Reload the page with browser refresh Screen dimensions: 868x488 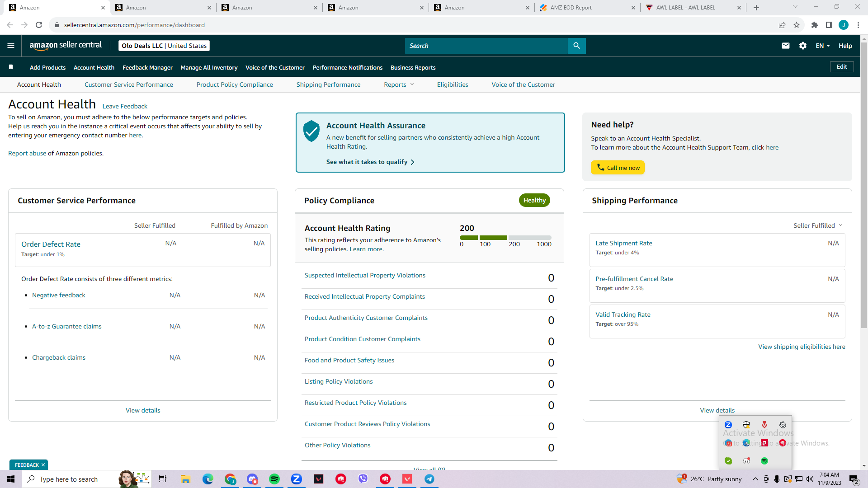tap(39, 25)
